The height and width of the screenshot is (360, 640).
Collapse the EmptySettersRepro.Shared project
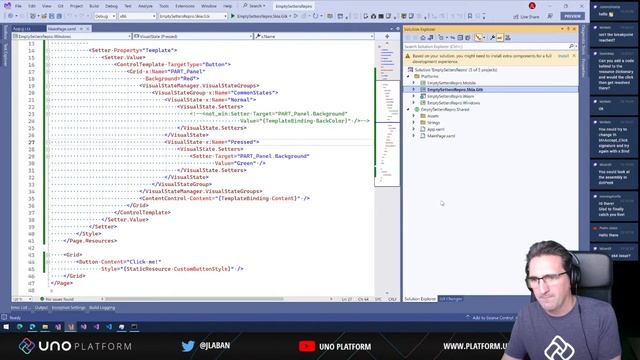coord(408,109)
